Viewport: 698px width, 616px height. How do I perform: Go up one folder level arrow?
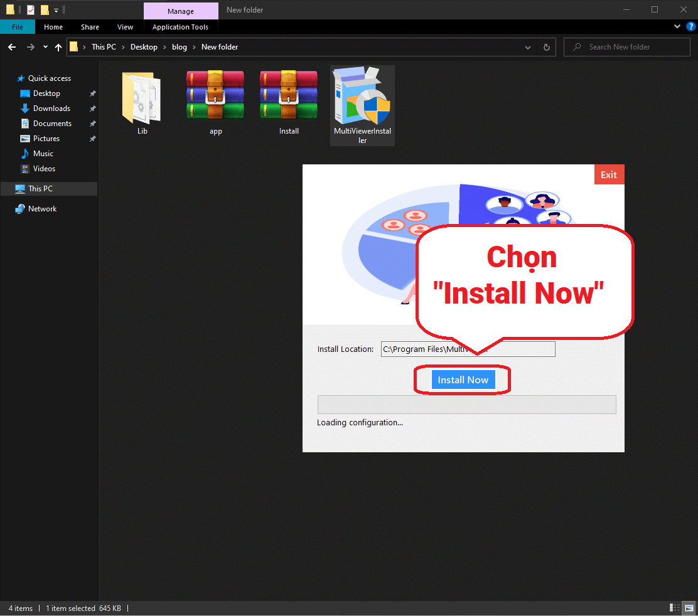click(x=58, y=47)
